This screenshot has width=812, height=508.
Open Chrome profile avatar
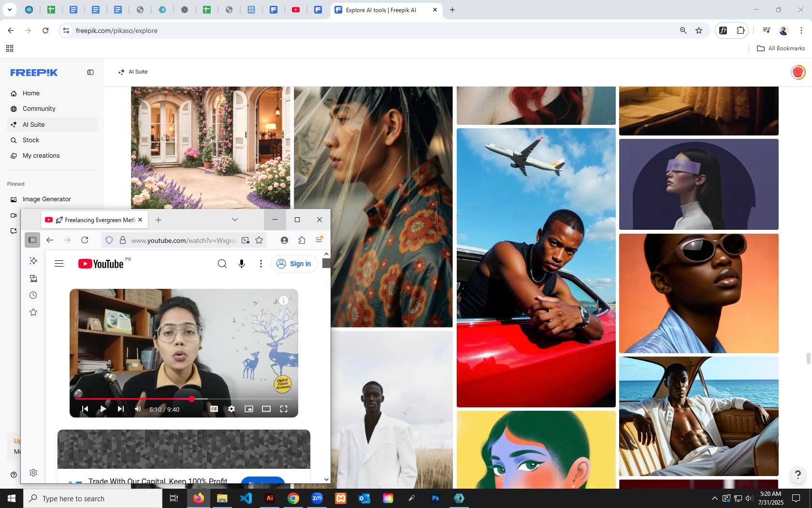click(783, 30)
